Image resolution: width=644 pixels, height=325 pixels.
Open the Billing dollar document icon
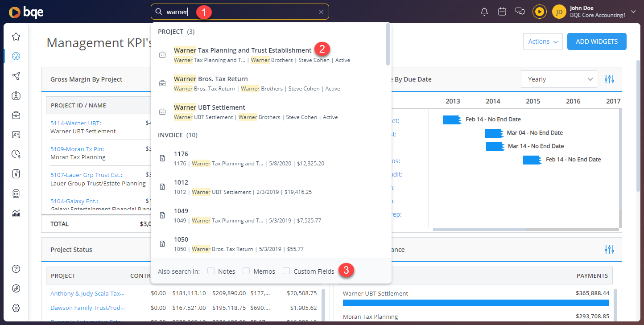click(16, 174)
